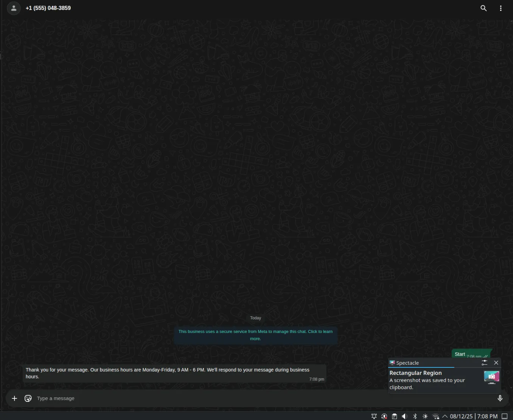Image resolution: width=513 pixels, height=420 pixels.
Task: Open the notifications bell in system tray
Action: (374, 416)
